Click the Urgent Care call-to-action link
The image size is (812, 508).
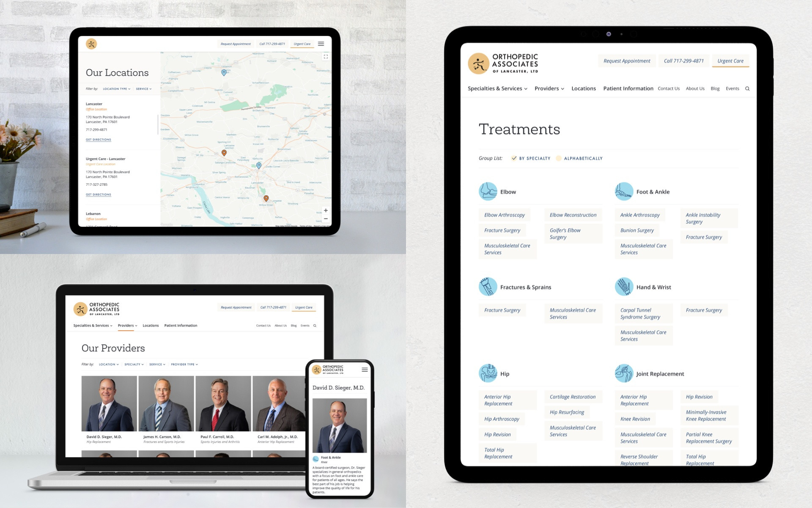[730, 61]
